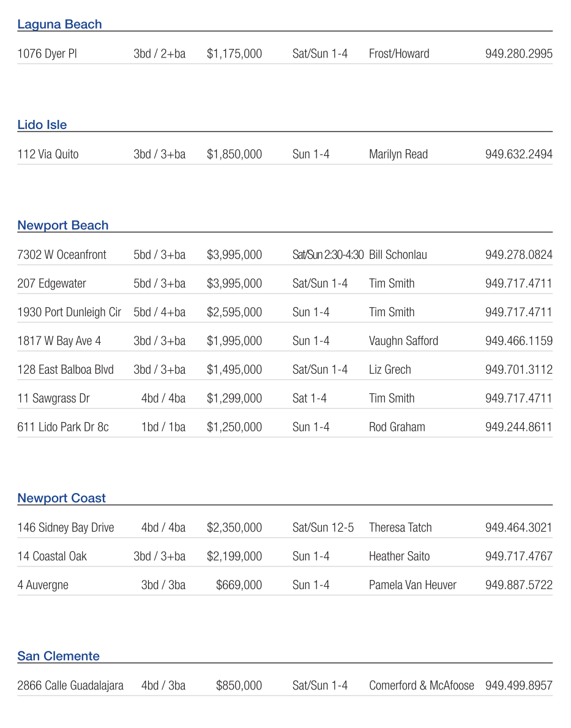The height and width of the screenshot is (728, 571).
Task: Click agent name Theresa Tatch
Action: pyautogui.click(x=400, y=527)
